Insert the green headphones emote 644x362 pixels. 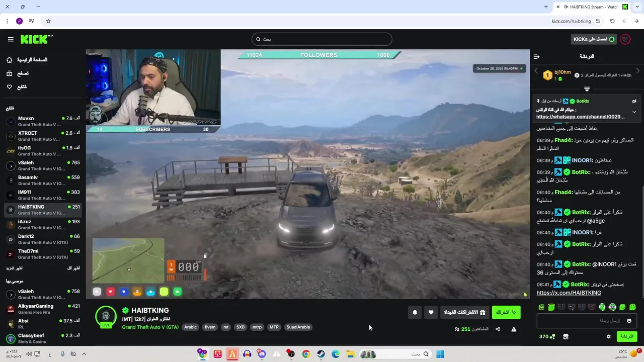coord(602,307)
